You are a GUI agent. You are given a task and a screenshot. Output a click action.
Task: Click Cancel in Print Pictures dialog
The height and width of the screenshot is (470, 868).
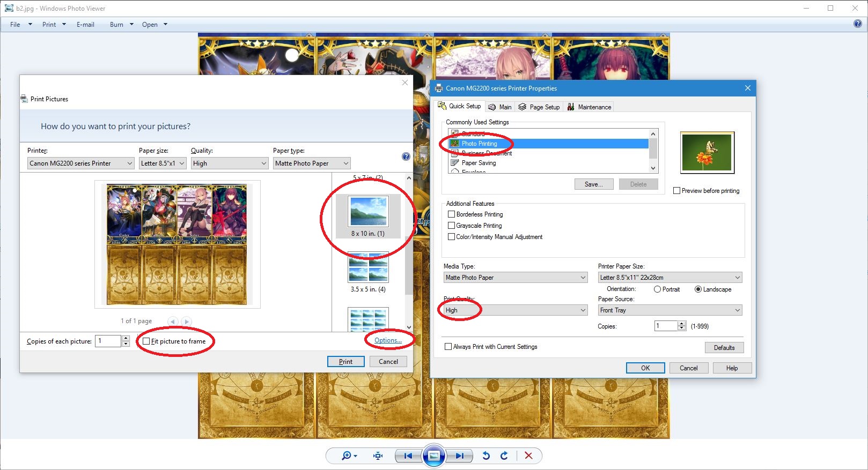pos(388,362)
